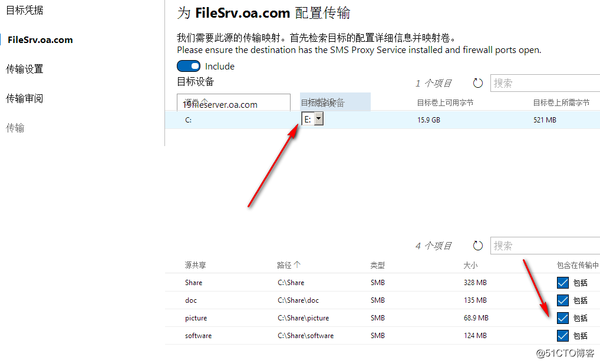Screen dimensions: 600x364
Task: Click the C:\Share\software path cell
Action: click(x=305, y=335)
